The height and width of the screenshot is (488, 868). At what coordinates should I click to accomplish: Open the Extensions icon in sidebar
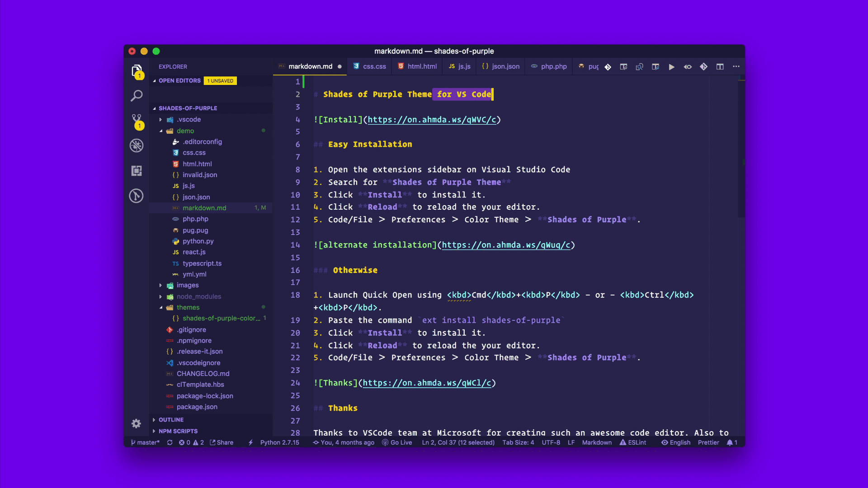click(137, 171)
